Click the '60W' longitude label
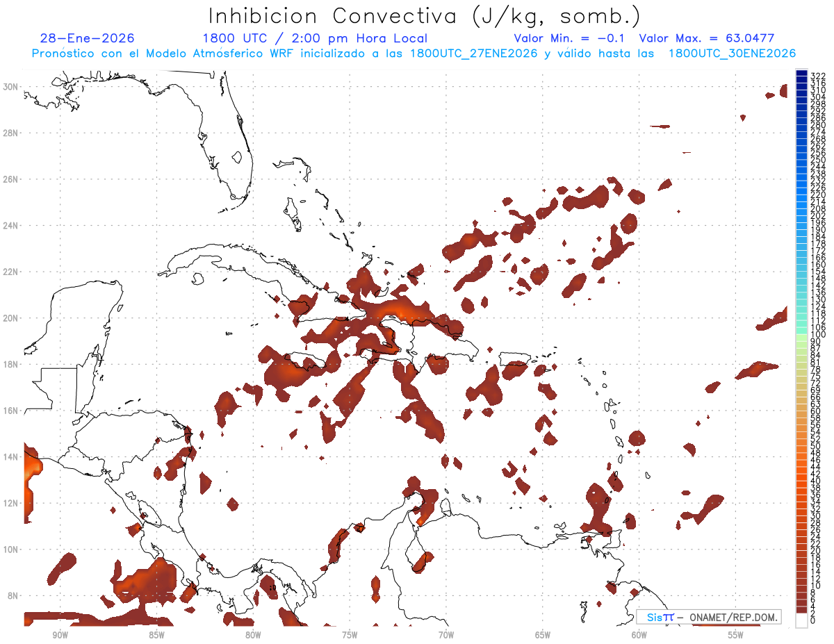 click(x=639, y=636)
